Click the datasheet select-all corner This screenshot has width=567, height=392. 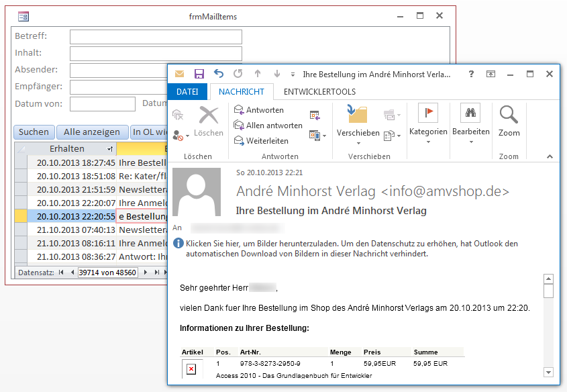21,148
